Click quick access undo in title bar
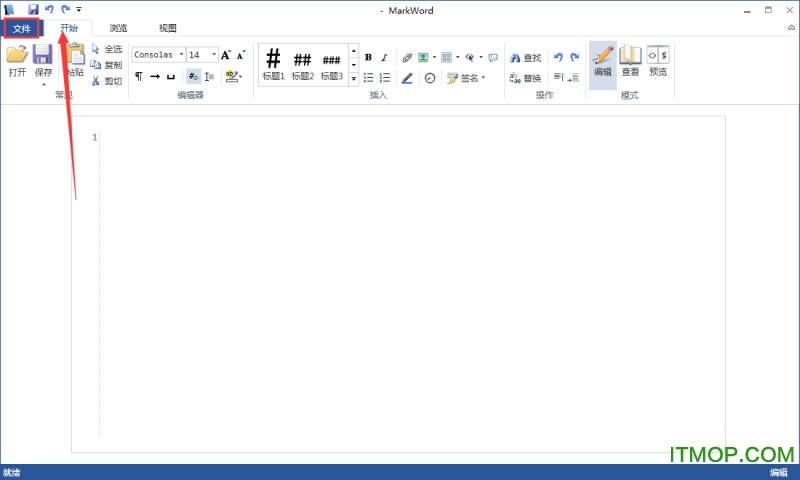The width and height of the screenshot is (800, 480). (49, 9)
